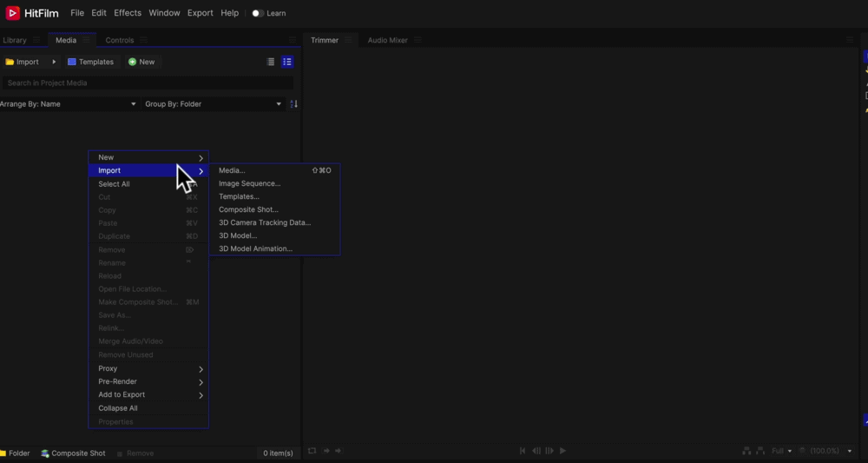Open the Full quality dropdown in Trimmer
The image size is (868, 463).
782,451
